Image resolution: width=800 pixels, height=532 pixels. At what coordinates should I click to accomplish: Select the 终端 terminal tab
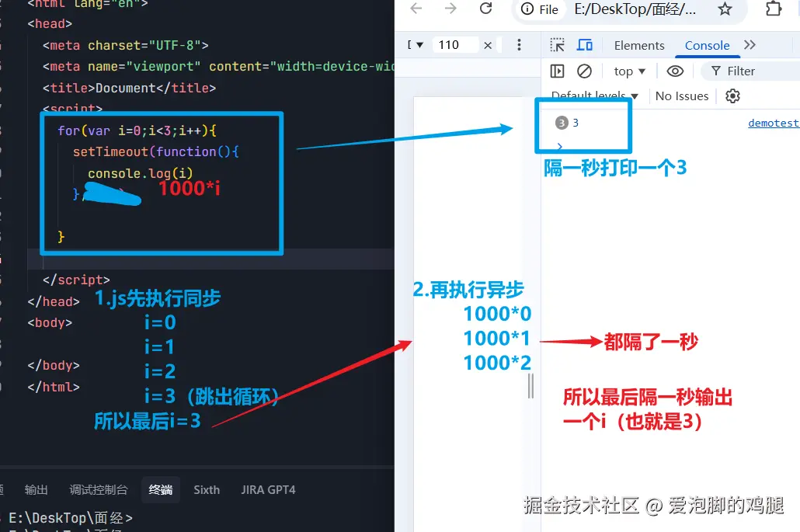click(160, 489)
